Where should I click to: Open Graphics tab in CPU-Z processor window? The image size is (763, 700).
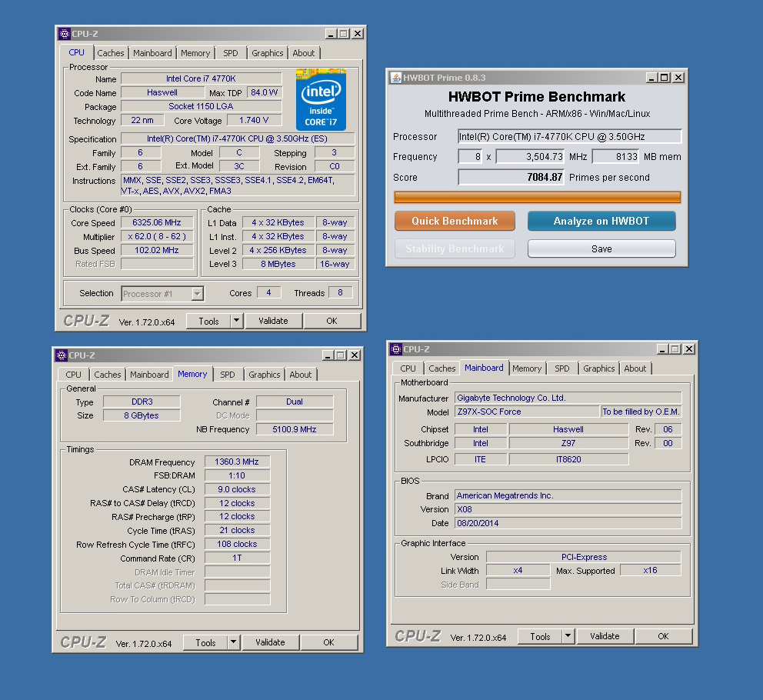[x=267, y=53]
